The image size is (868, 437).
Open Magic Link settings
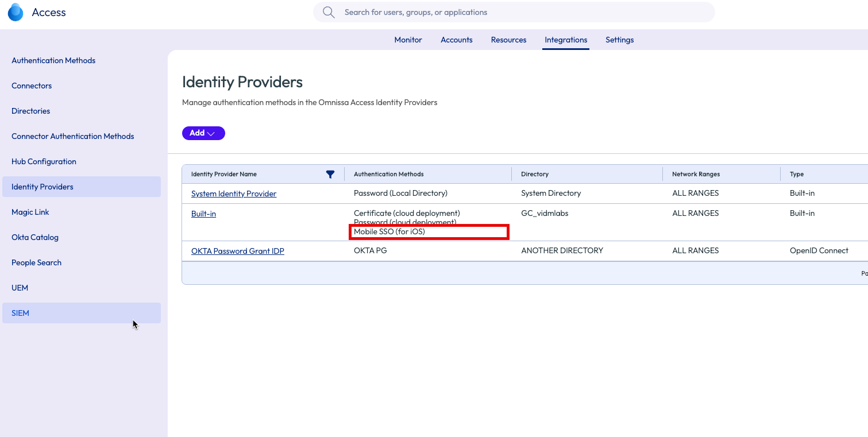click(x=30, y=212)
